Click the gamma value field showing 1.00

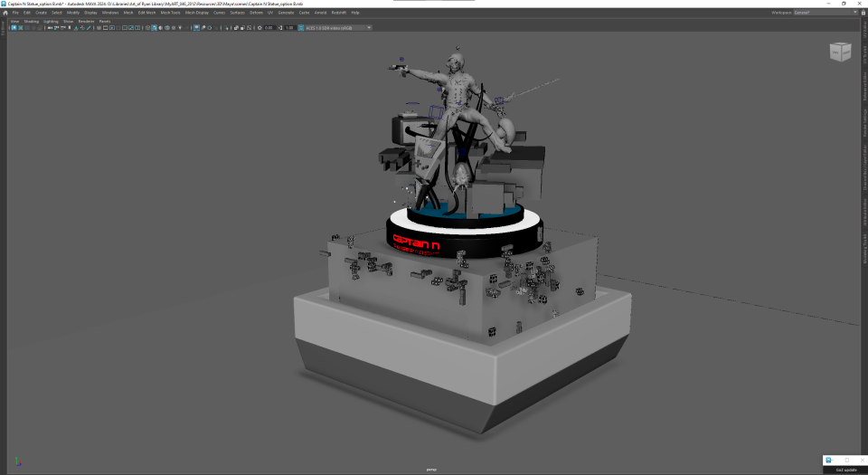pyautogui.click(x=290, y=28)
